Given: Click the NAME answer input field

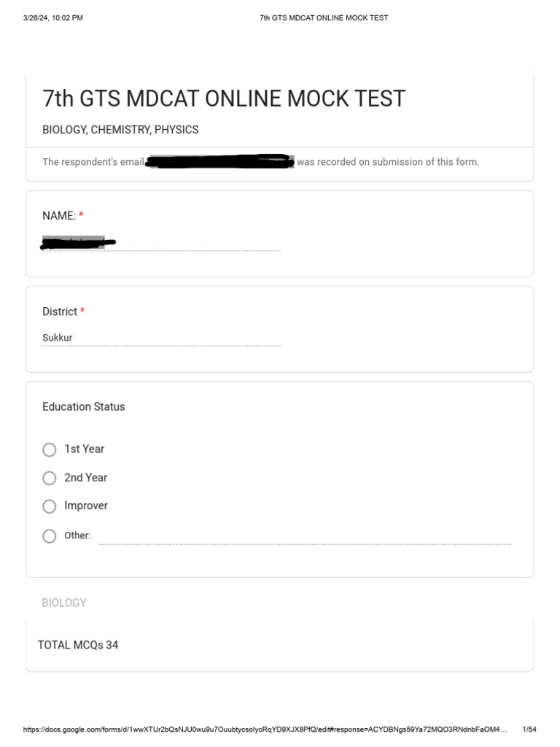Looking at the screenshot, I should (160, 244).
